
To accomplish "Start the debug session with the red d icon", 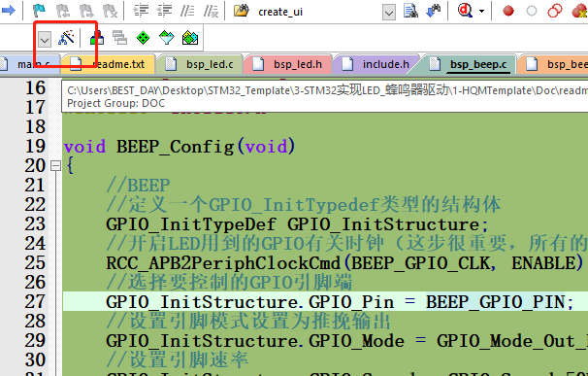I will point(465,11).
